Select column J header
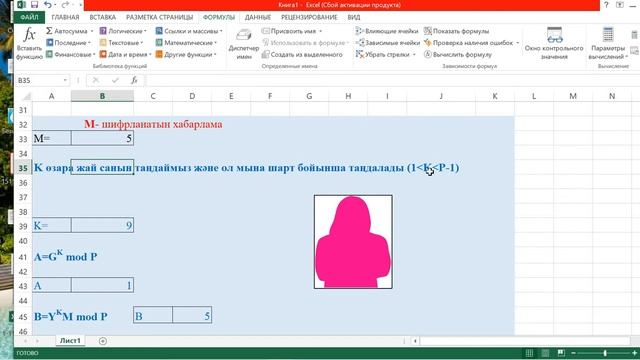Viewport: 640px width, 360px height. point(441,96)
